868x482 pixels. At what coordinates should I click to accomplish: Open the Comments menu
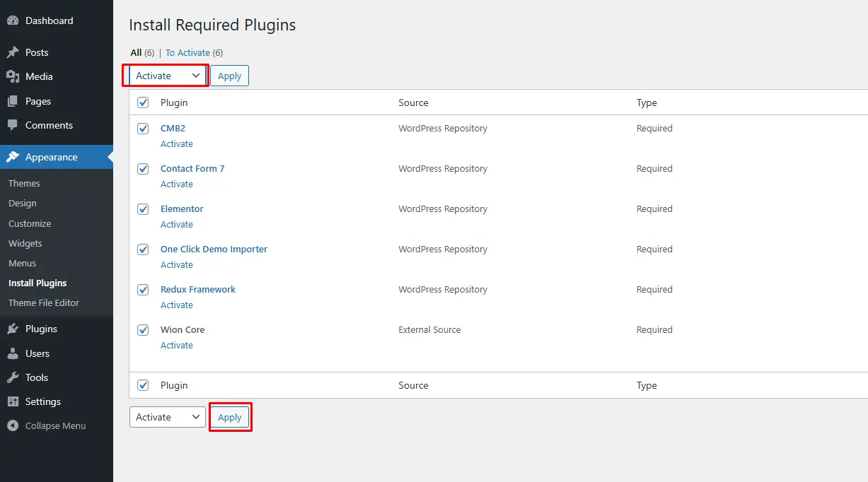coord(57,125)
